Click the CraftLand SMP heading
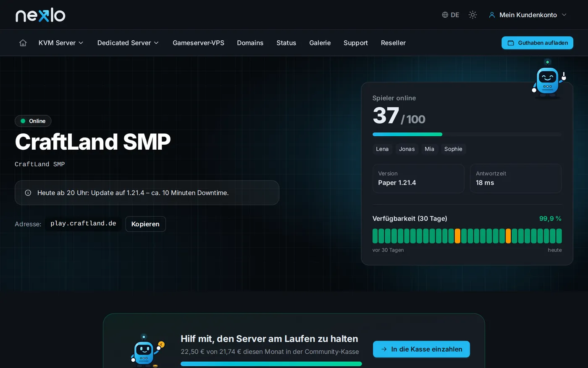Viewport: 588px width, 368px height. [93, 142]
